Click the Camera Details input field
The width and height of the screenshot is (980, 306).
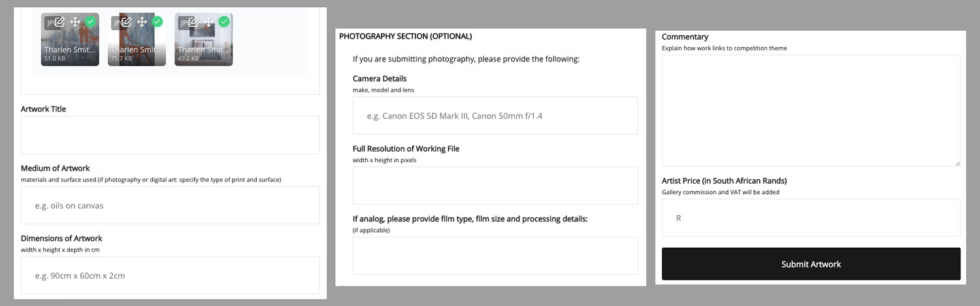(x=495, y=116)
